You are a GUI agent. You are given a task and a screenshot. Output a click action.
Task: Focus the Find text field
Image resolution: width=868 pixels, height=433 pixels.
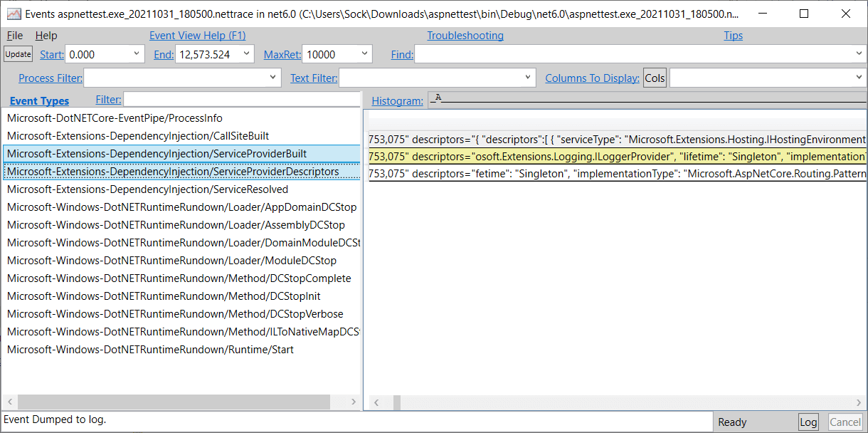[634, 54]
